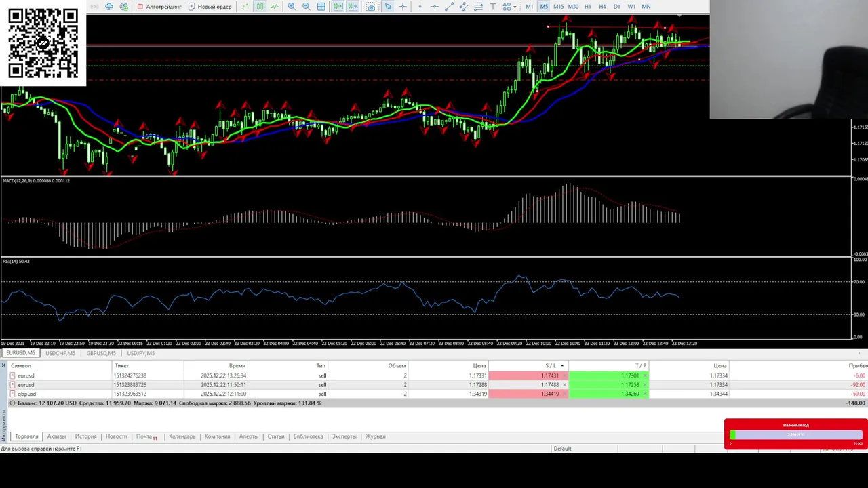Open the Торговля terminal tab

pyautogui.click(x=26, y=436)
